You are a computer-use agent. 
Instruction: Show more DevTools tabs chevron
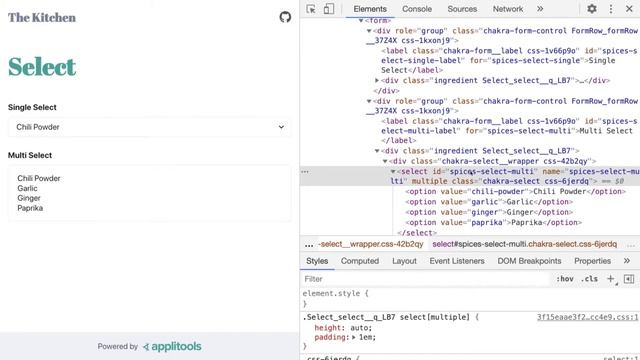[540, 9]
